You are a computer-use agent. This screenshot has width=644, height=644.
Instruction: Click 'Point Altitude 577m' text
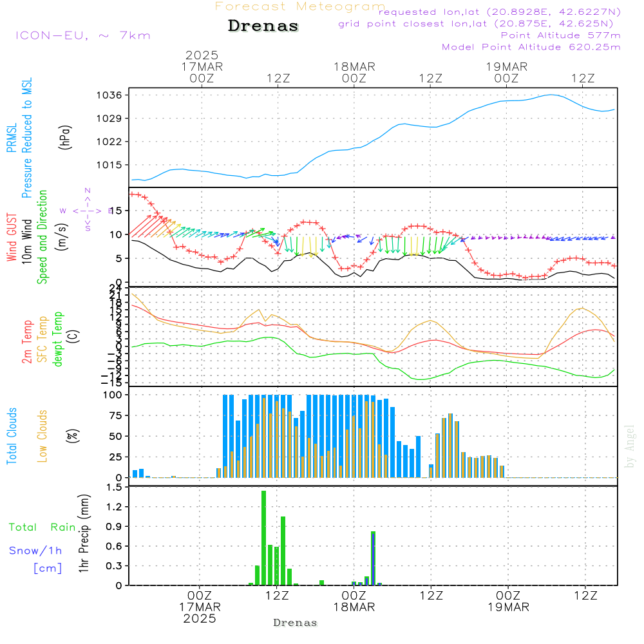click(x=561, y=35)
